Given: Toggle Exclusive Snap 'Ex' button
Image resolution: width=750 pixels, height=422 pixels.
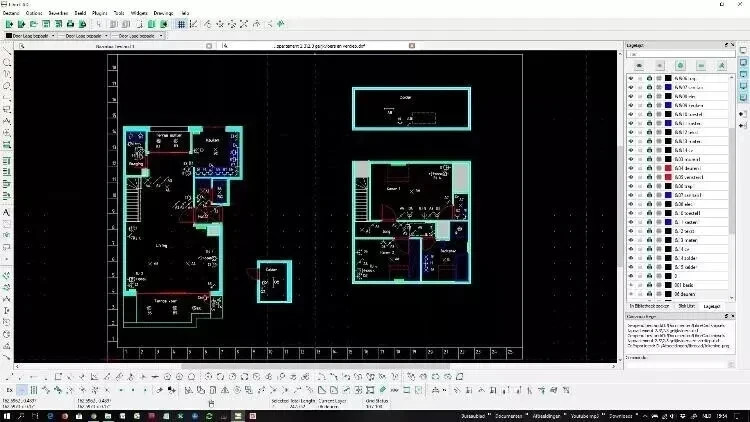Looking at the screenshot, I should tap(9, 390).
